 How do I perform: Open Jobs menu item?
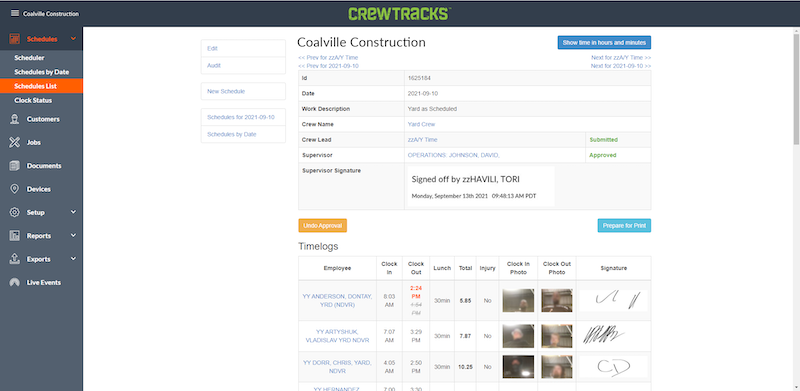point(34,142)
